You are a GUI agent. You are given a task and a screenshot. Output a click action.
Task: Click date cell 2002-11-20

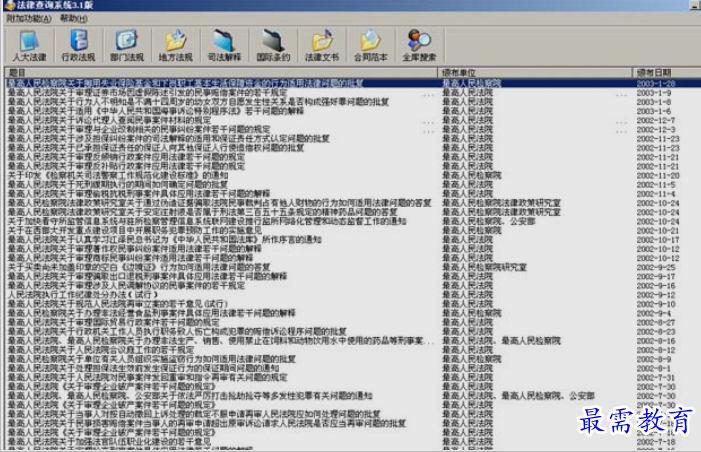(x=658, y=175)
